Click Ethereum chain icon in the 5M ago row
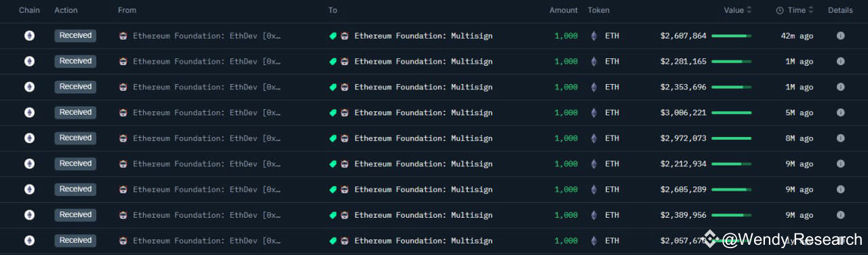 (x=29, y=113)
